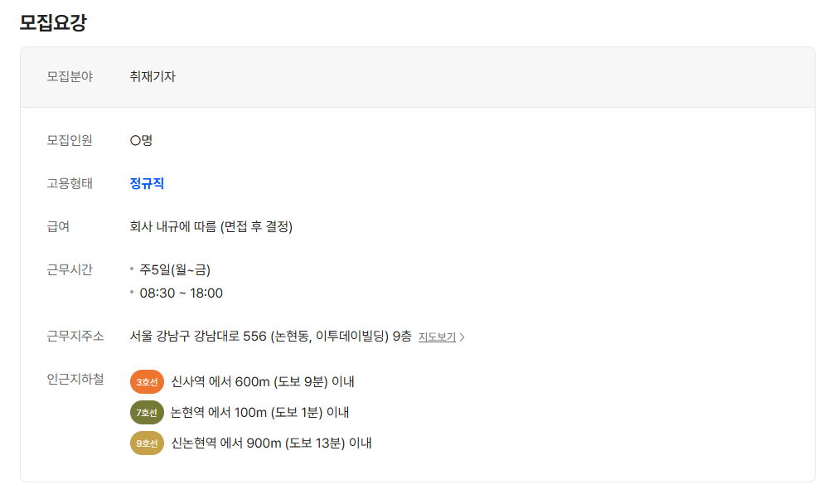This screenshot has width=828, height=504.
Task: Open the 지도보기 map link
Action: 437,337
